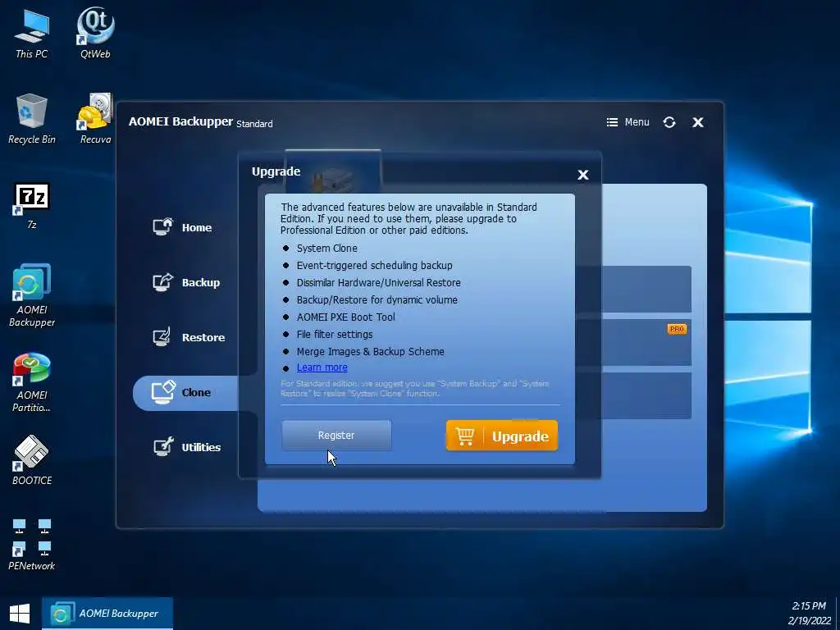
Task: Click Merge Images & Backup Scheme text
Action: click(x=370, y=351)
